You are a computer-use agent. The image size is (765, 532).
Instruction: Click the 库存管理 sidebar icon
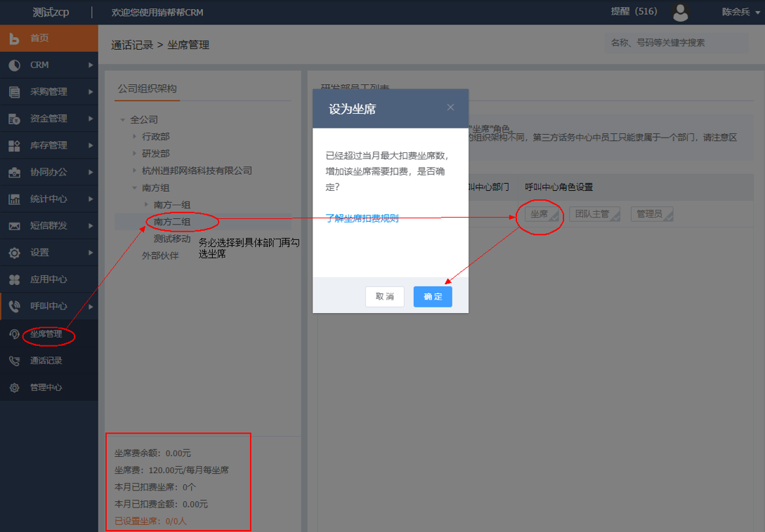(x=14, y=145)
